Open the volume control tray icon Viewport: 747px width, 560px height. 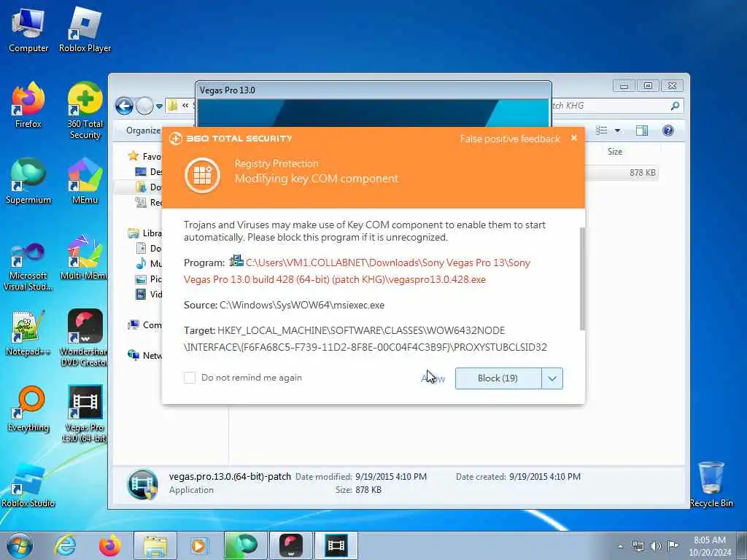click(x=656, y=546)
